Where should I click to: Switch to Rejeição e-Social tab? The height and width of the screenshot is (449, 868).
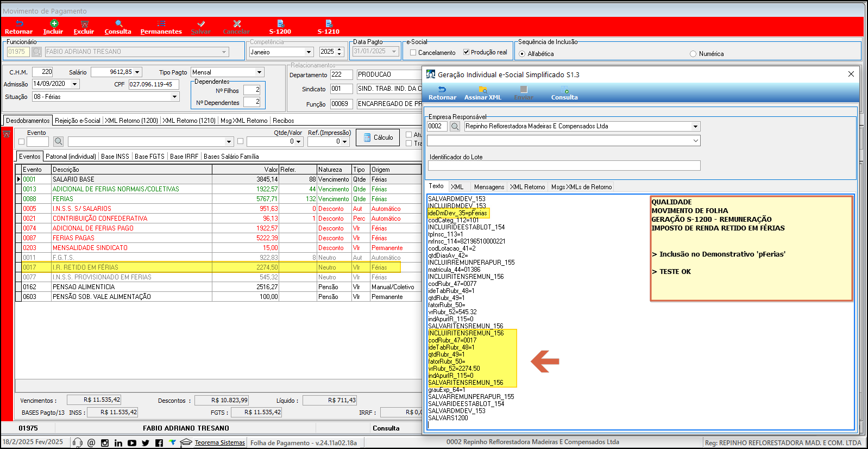[x=78, y=121]
